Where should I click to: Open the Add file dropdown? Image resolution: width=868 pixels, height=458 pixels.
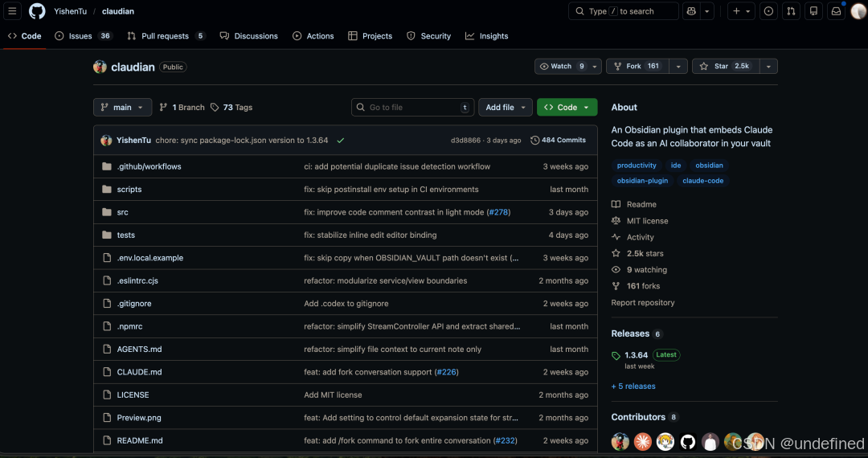(x=506, y=108)
